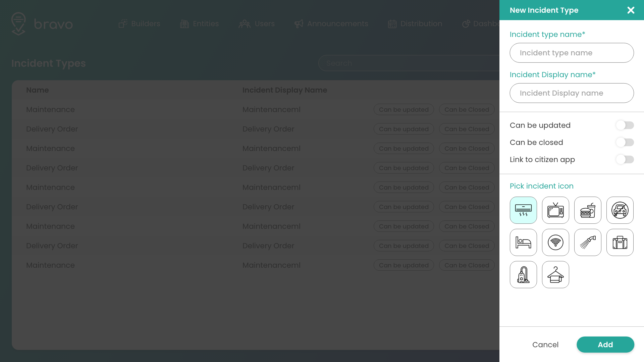
Task: Select the air conditioner incident icon
Action: click(x=523, y=210)
